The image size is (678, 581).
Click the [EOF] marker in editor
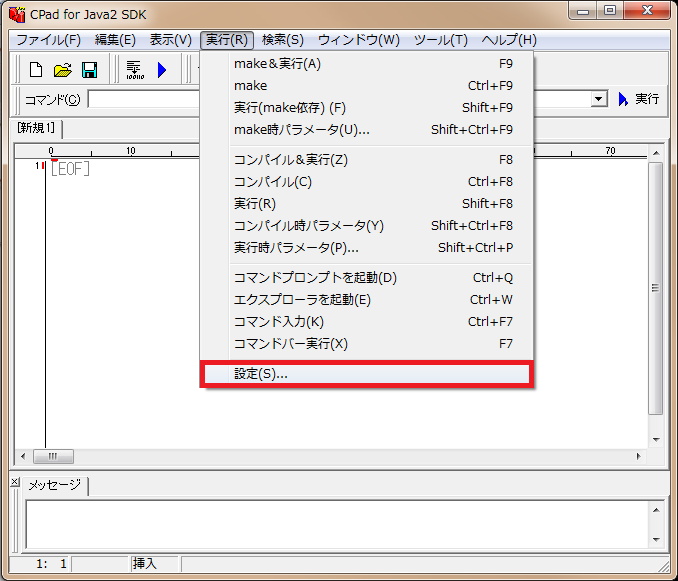click(70, 169)
